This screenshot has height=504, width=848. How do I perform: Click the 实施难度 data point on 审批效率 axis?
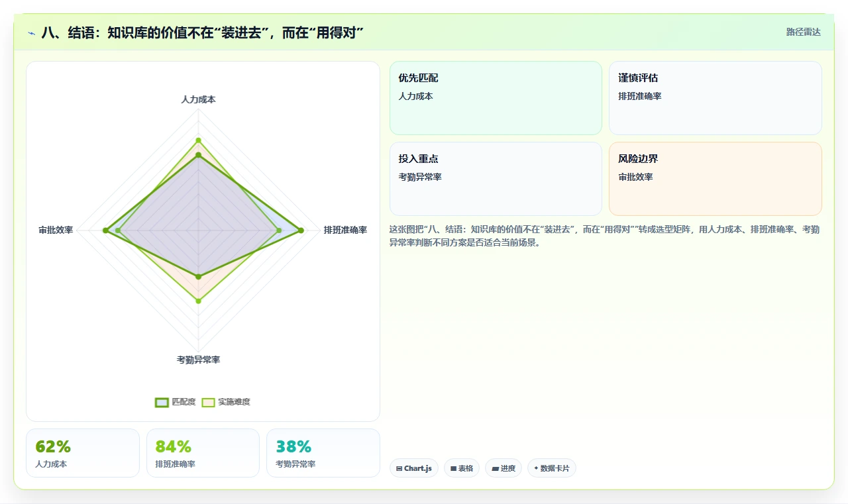click(118, 230)
